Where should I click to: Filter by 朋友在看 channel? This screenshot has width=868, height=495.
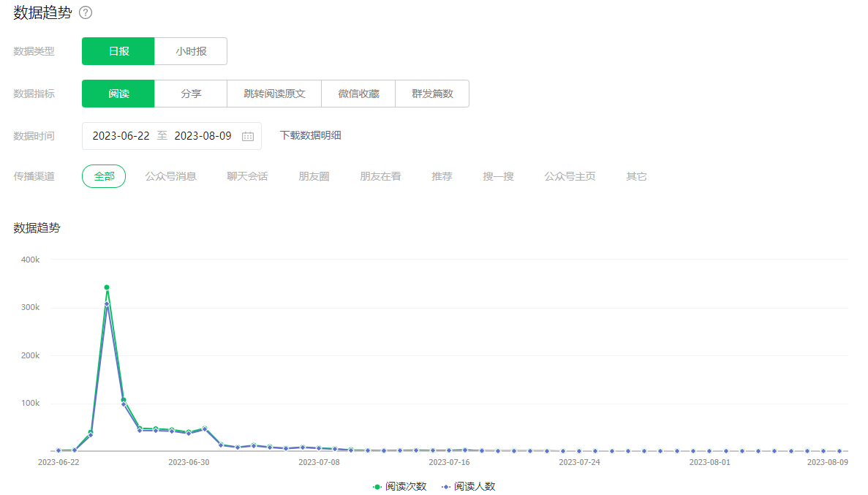click(380, 176)
